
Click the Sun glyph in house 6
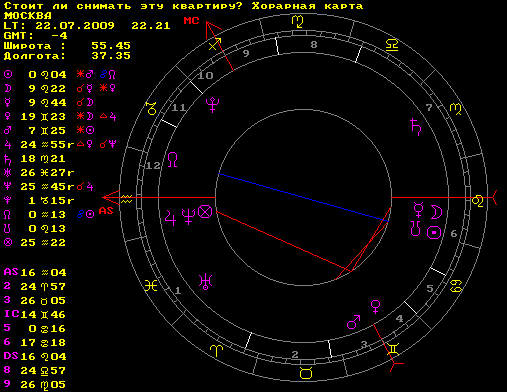[434, 233]
